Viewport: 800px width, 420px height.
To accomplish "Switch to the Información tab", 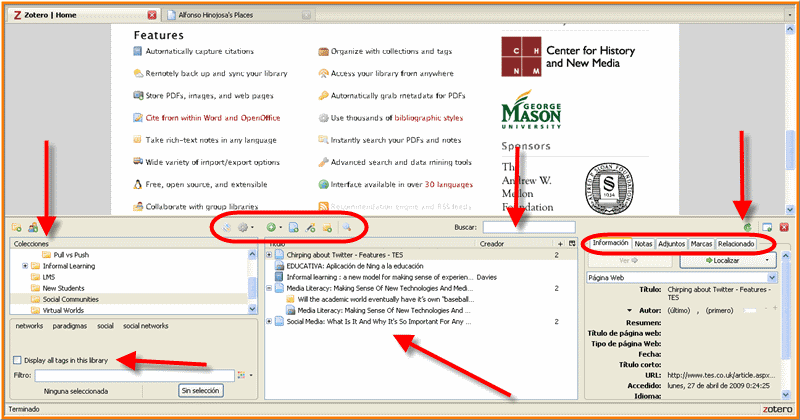I will click(x=610, y=243).
